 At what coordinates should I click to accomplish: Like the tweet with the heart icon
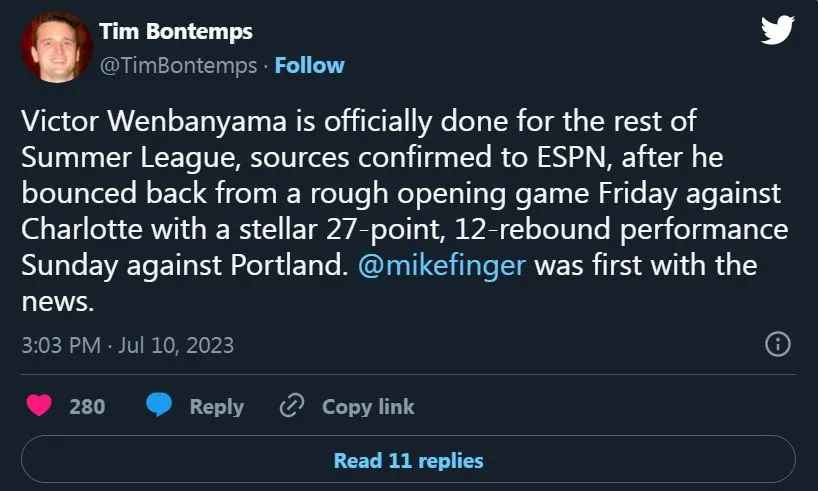coord(39,406)
